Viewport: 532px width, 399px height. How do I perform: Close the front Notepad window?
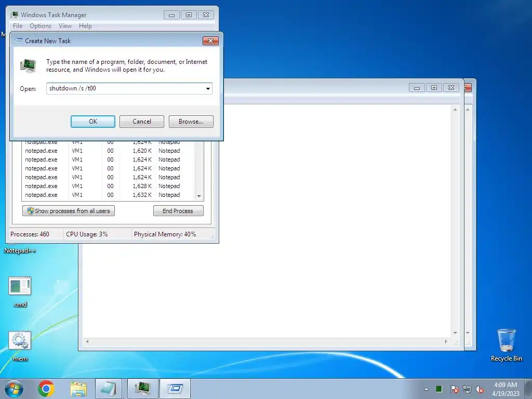[451, 88]
